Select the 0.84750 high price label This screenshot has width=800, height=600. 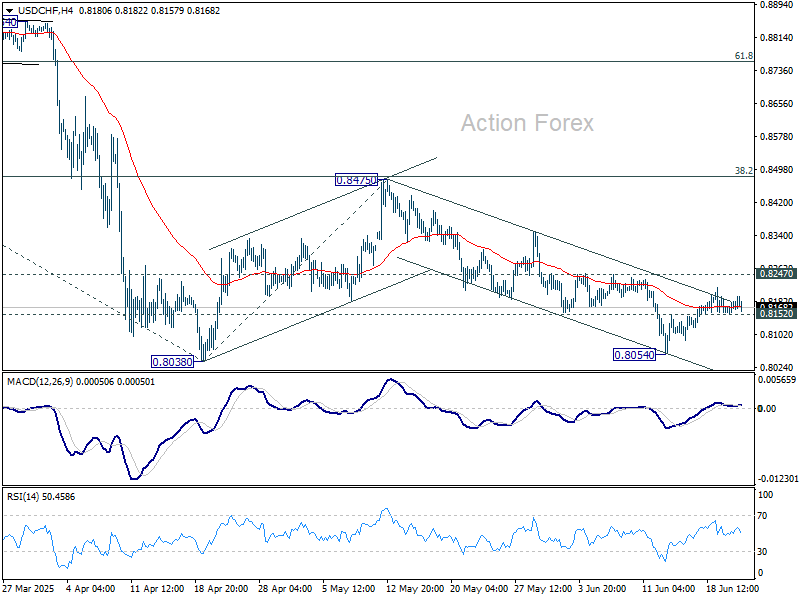click(356, 180)
